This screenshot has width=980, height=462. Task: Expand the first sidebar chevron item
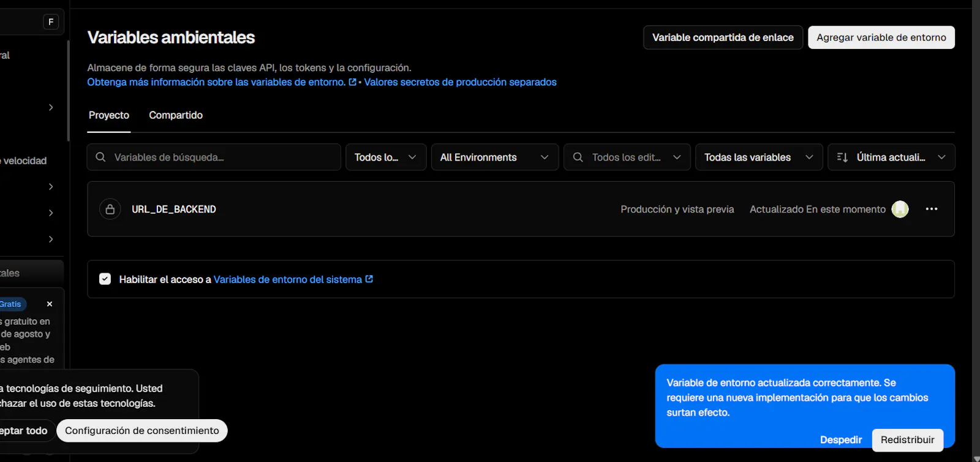click(51, 107)
